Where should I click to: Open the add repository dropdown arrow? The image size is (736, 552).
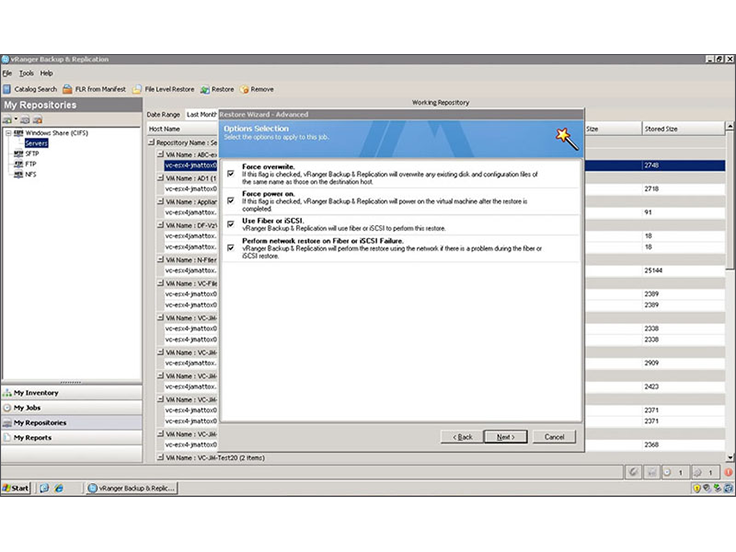coord(15,119)
